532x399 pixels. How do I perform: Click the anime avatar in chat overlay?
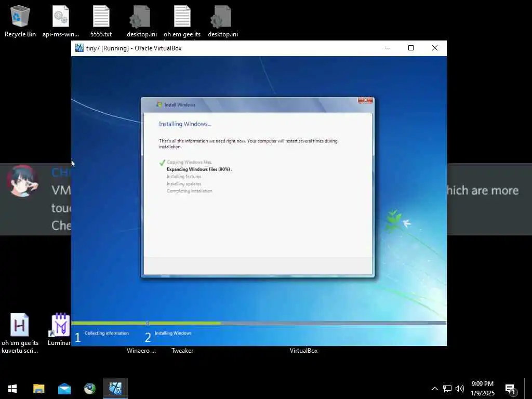click(x=22, y=181)
